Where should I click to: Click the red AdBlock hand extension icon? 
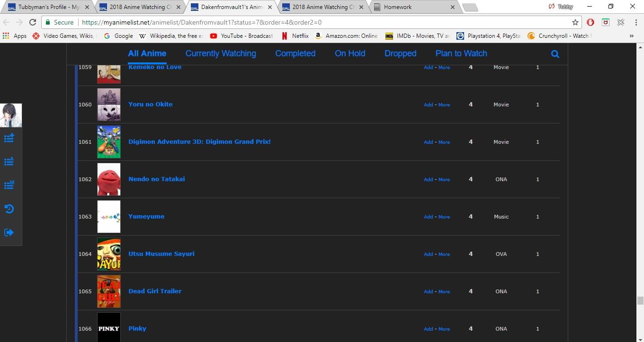point(590,22)
